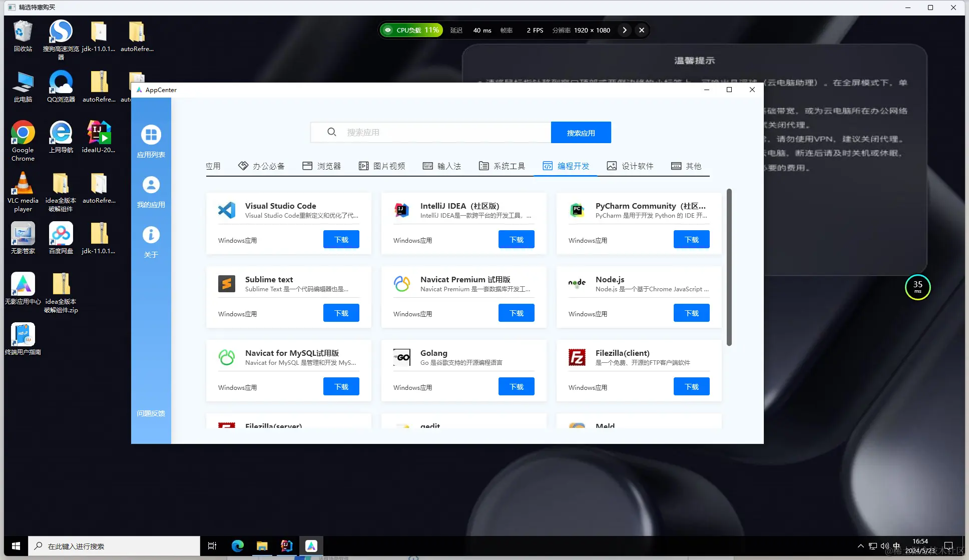Show hidden system tray icons

pyautogui.click(x=860, y=546)
